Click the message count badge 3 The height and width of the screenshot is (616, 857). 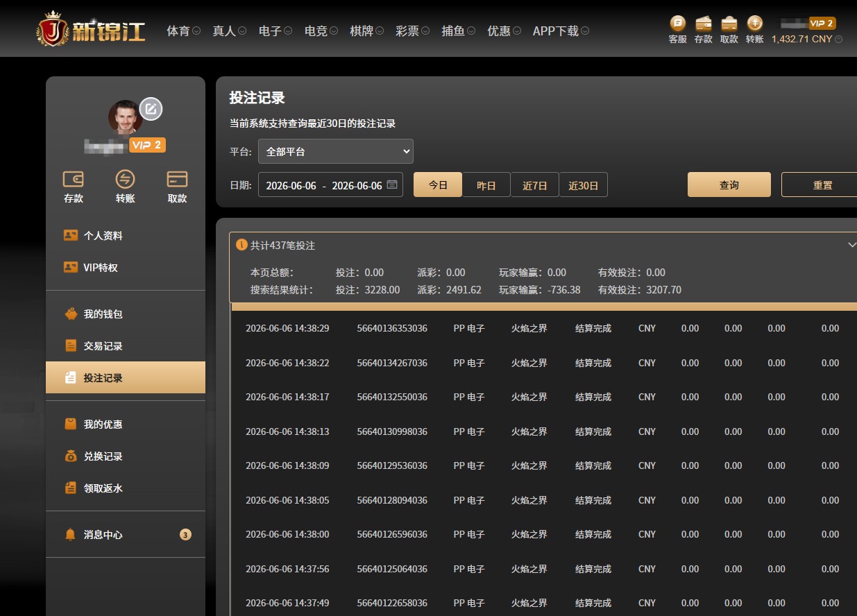185,534
